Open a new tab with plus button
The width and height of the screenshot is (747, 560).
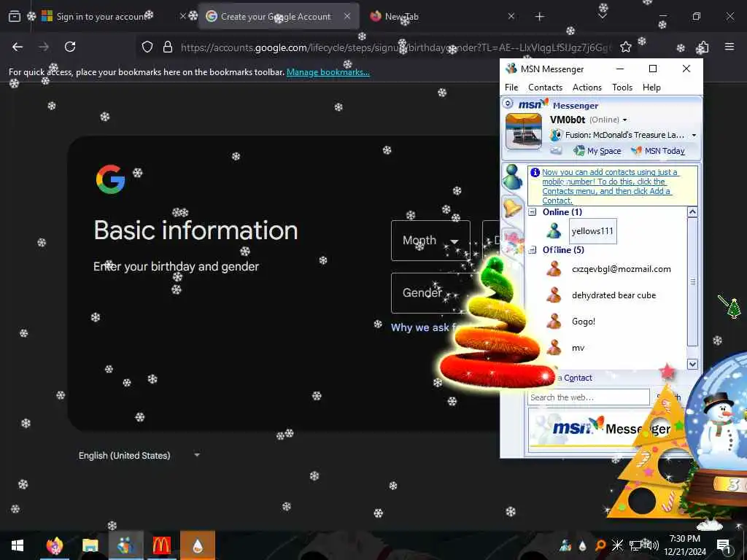pyautogui.click(x=539, y=17)
